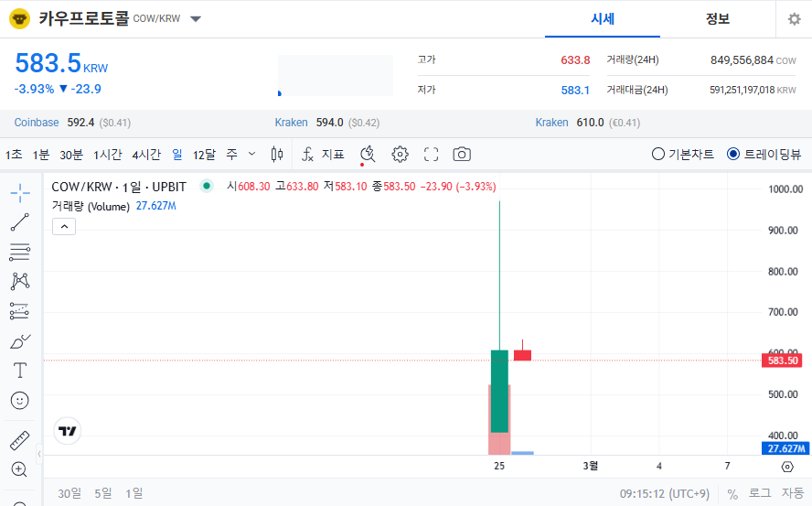
Task: Toggle fullscreen chart mode
Action: (431, 155)
